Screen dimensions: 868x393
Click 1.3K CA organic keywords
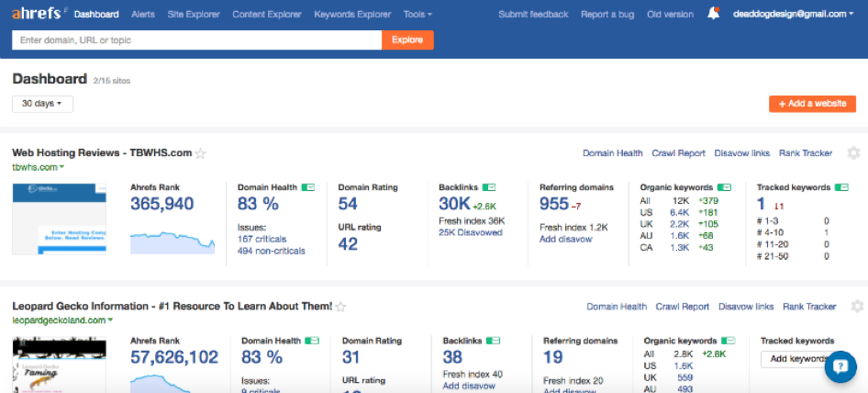coord(679,247)
